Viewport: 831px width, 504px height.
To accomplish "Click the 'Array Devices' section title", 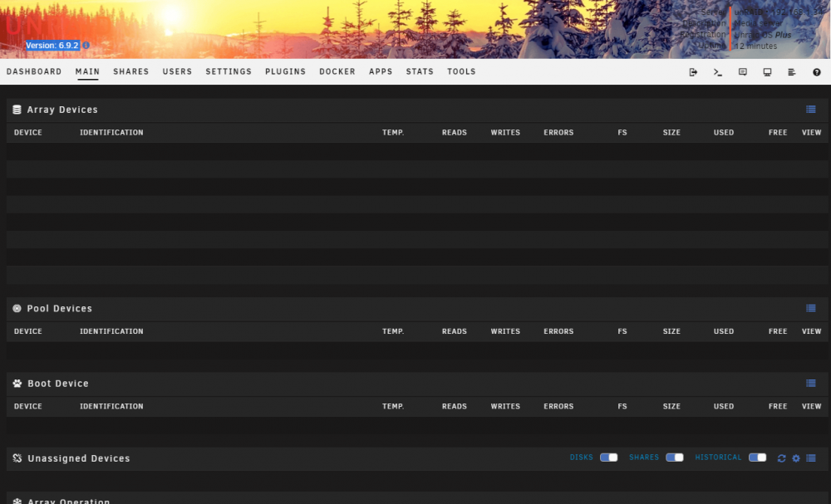I will tap(62, 110).
